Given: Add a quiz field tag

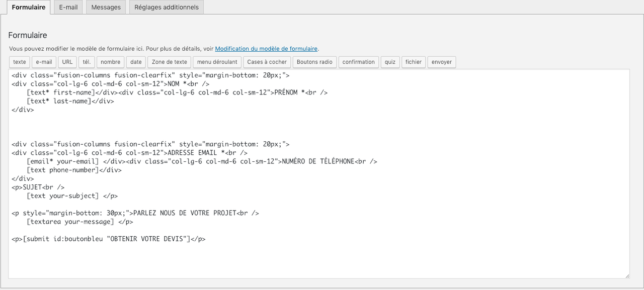Looking at the screenshot, I should [x=390, y=62].
